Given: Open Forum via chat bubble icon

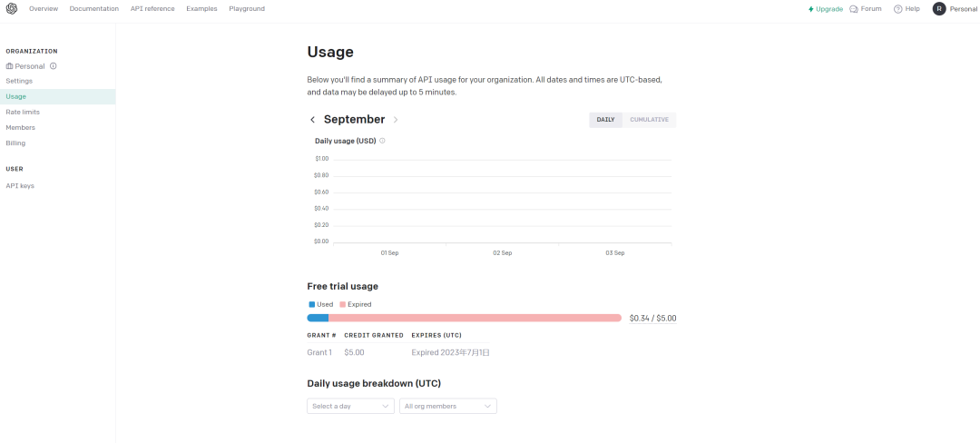Looking at the screenshot, I should click(x=854, y=9).
